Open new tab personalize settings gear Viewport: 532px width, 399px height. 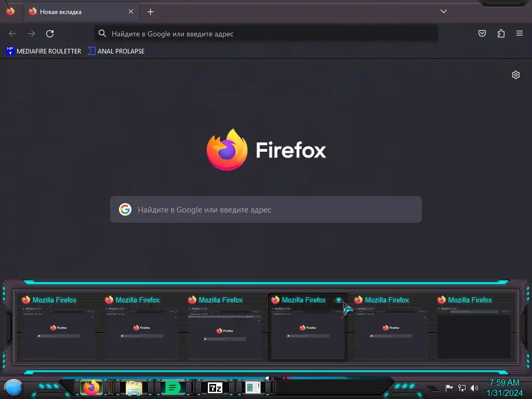pyautogui.click(x=516, y=75)
